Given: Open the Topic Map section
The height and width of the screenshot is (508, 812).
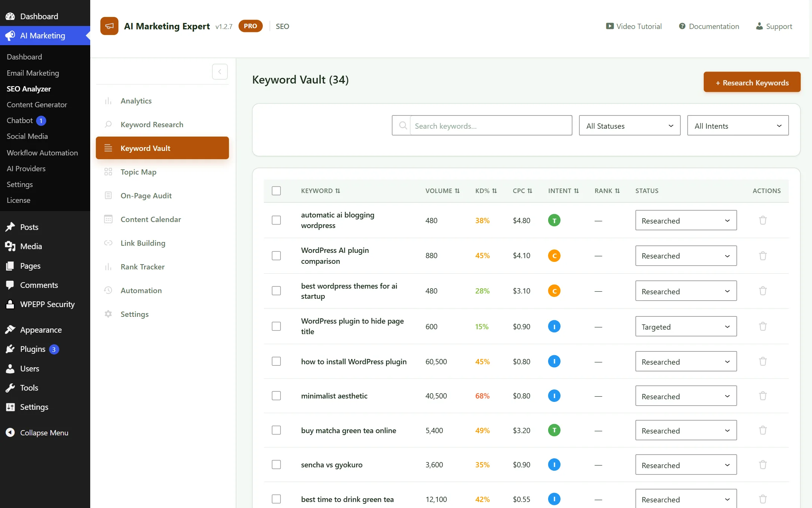Looking at the screenshot, I should tap(162, 172).
